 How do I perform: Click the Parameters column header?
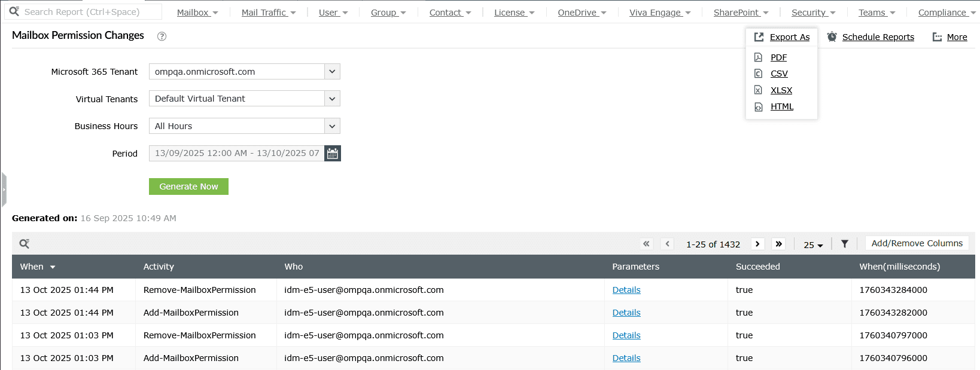(635, 267)
